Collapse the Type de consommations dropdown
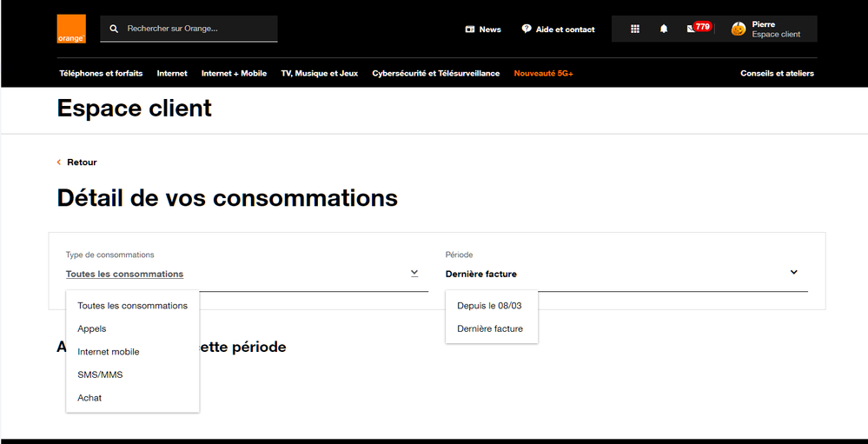The height and width of the screenshot is (444, 868). point(414,273)
